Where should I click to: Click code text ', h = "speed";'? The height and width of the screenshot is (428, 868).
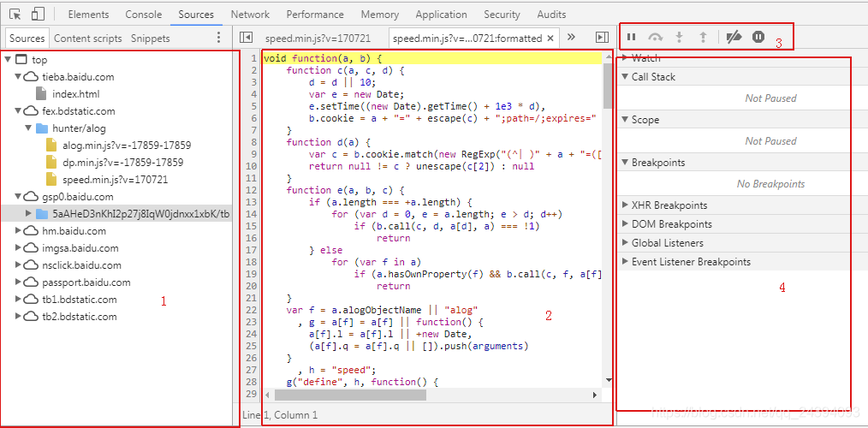point(337,370)
